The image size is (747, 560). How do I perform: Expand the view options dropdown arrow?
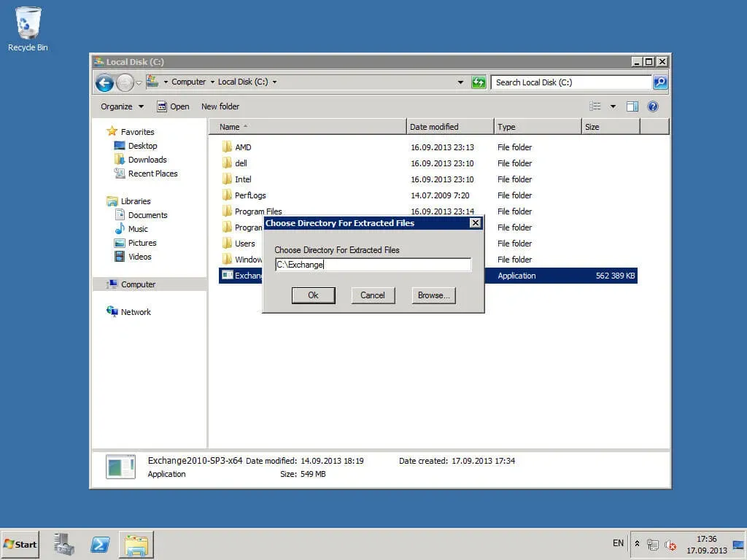pyautogui.click(x=613, y=106)
